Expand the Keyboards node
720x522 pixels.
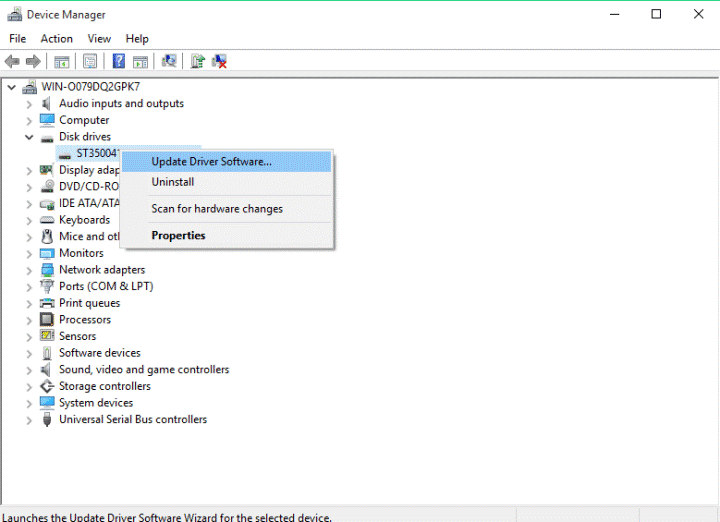click(29, 221)
